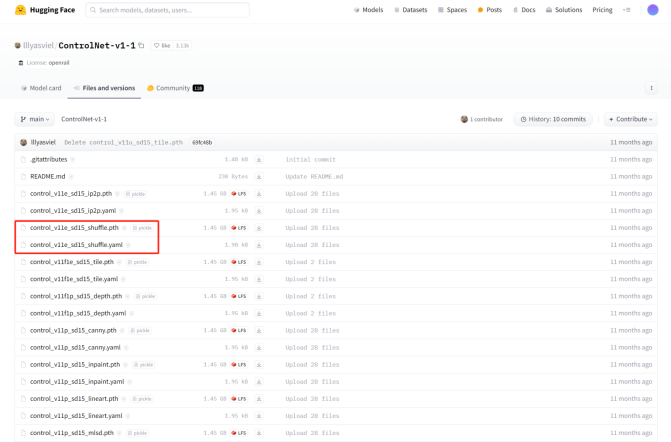Download README.md with the arrow icon

click(259, 177)
